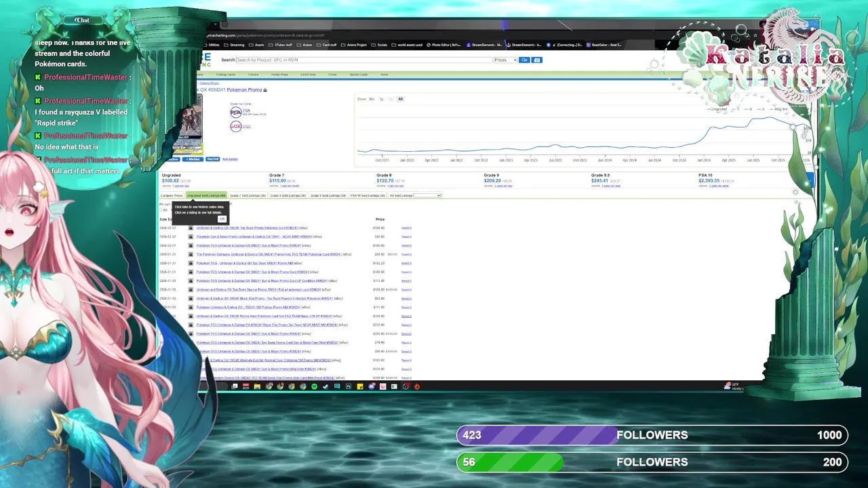
Task: Open the Utilities bookmarks folder
Action: (x=212, y=45)
